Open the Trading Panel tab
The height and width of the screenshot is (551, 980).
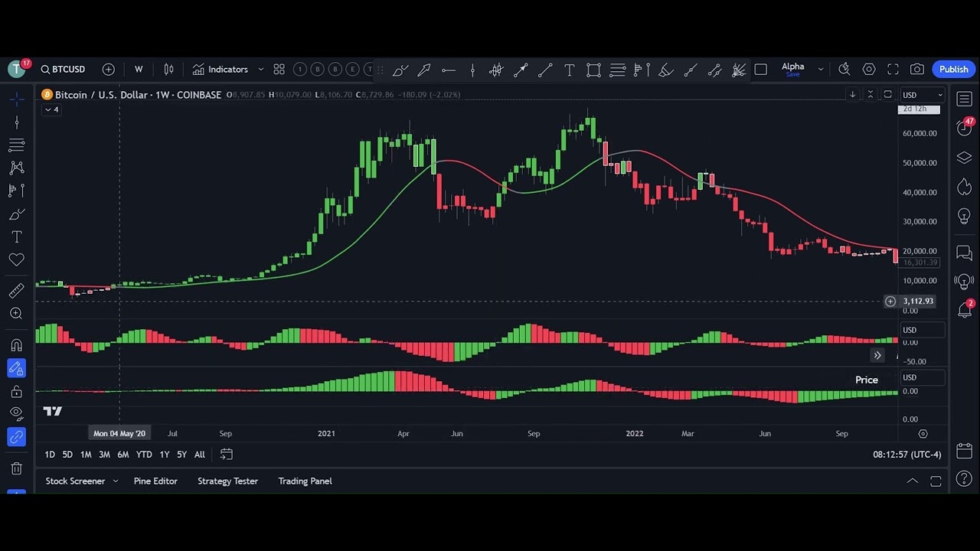pos(305,481)
